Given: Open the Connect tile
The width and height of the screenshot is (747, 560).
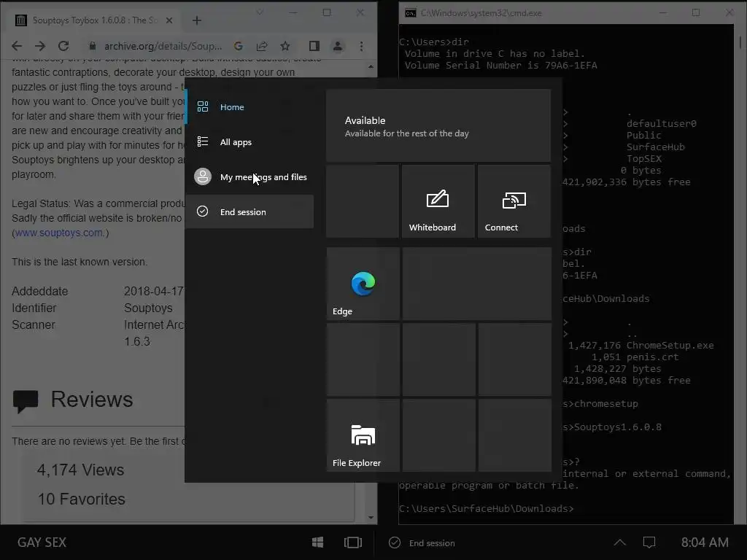Looking at the screenshot, I should [x=514, y=201].
